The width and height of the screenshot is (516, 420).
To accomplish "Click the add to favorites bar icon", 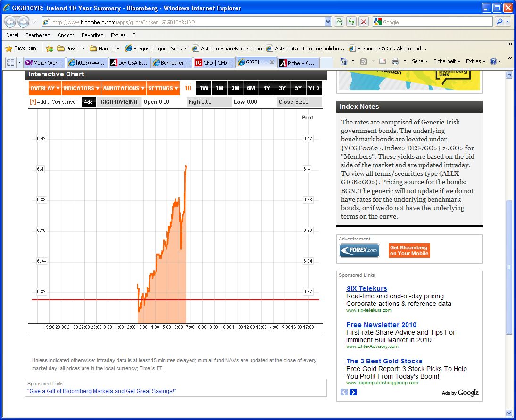I will [x=50, y=49].
